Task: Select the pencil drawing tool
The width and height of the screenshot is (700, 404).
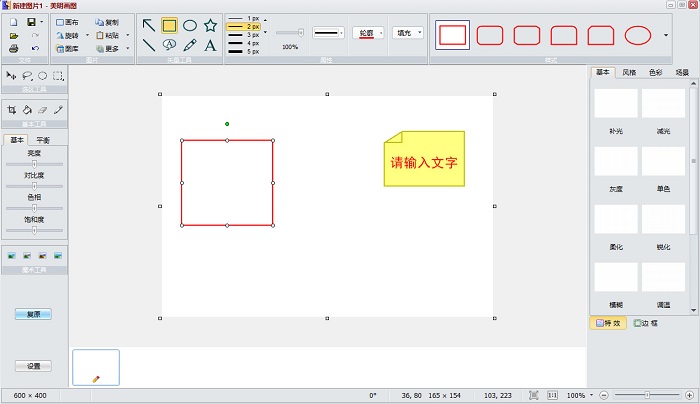Action: pyautogui.click(x=190, y=45)
